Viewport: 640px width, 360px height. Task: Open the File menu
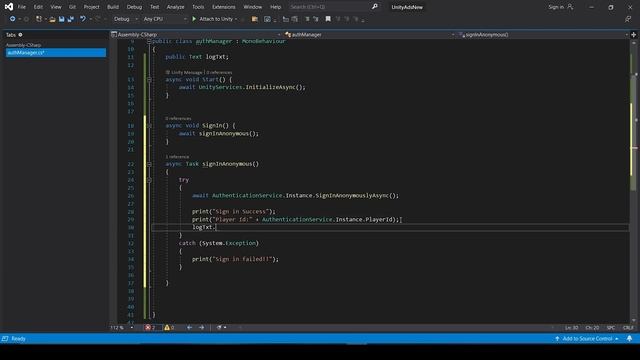pyautogui.click(x=22, y=7)
